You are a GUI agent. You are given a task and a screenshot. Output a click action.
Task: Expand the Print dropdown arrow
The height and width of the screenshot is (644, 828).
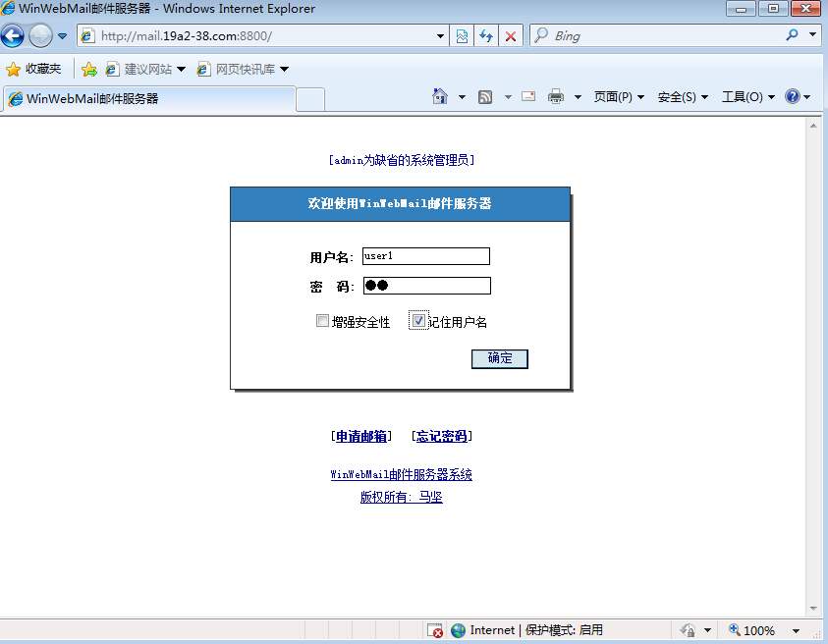[578, 97]
